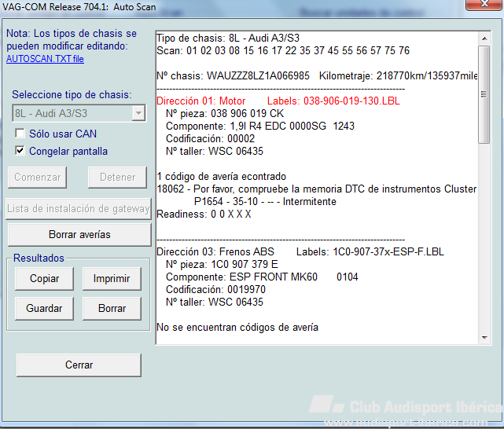Click the Borrar averías button
Image resolution: width=504 pixels, height=429 pixels.
(x=79, y=234)
